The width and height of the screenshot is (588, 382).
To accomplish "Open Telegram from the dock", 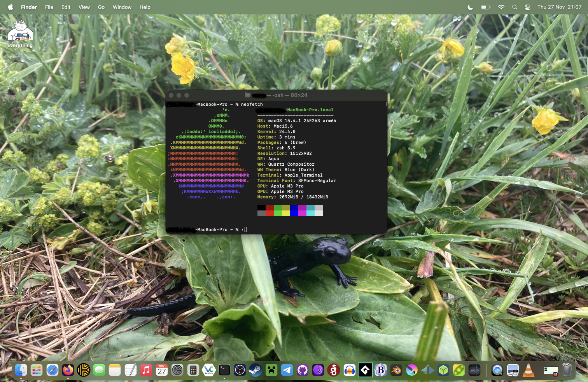I will tap(287, 370).
